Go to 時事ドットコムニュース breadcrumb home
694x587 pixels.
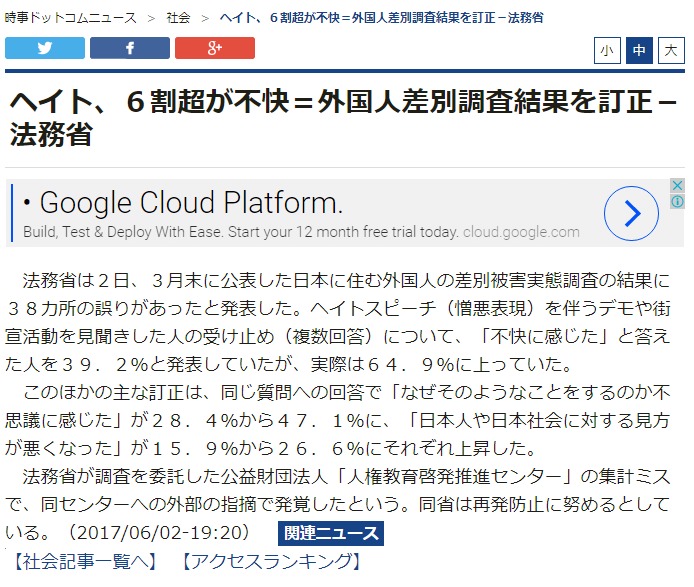tap(68, 18)
